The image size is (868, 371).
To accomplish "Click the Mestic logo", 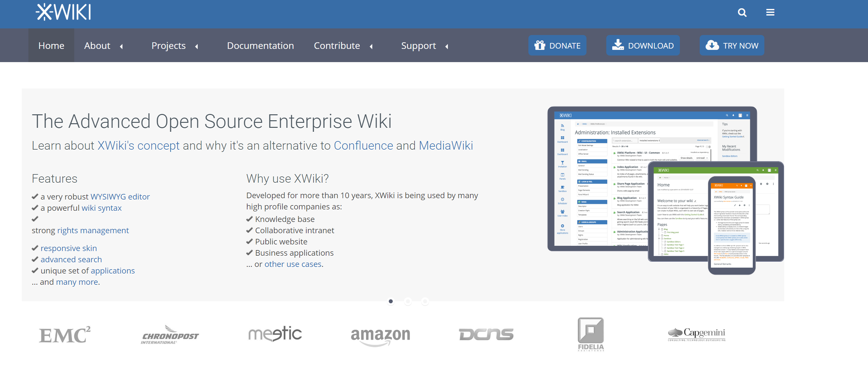I will click(x=275, y=334).
